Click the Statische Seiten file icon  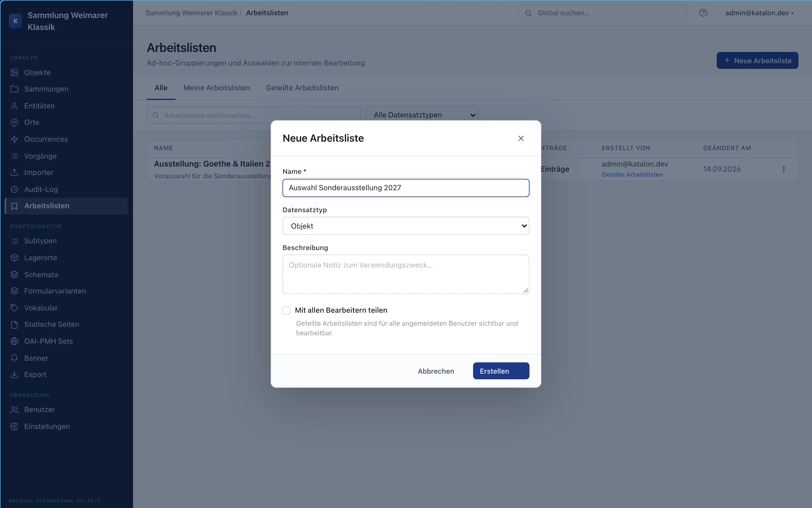[14, 325]
